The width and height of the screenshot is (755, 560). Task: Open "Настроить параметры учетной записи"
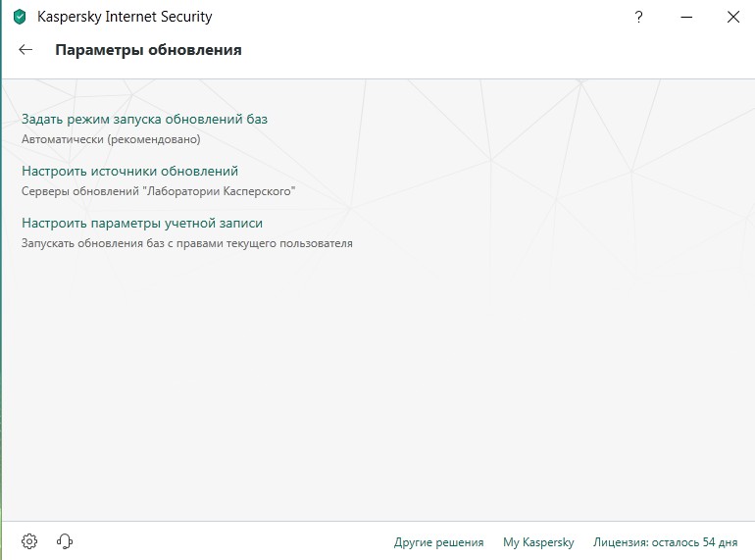point(142,223)
